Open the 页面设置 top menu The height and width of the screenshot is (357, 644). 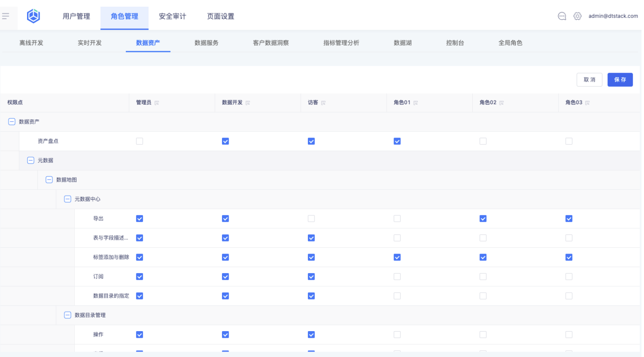point(221,16)
